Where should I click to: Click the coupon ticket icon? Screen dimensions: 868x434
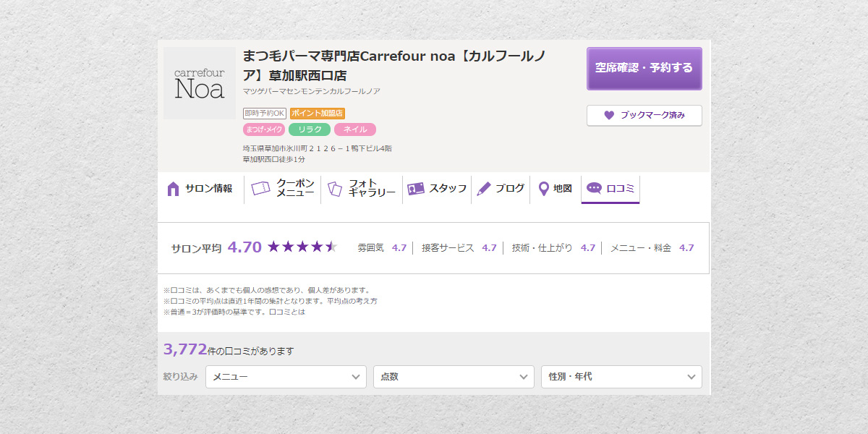[x=260, y=189]
